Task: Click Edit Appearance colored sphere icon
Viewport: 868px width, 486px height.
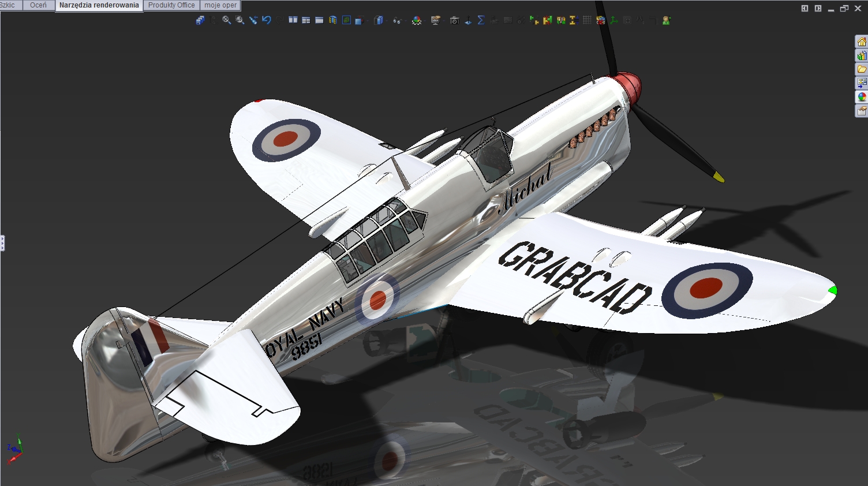Action: pos(417,21)
